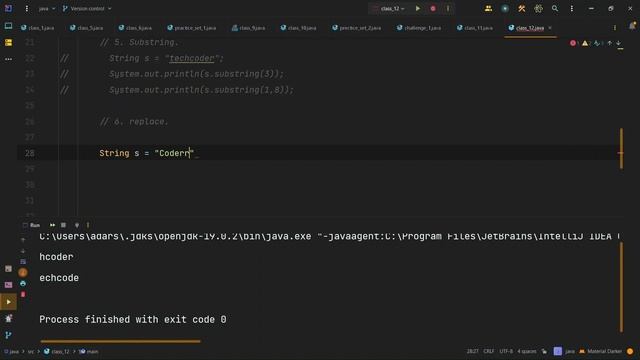The width and height of the screenshot is (640, 360).
Task: Switch to class_6.java tab
Action: click(135, 28)
